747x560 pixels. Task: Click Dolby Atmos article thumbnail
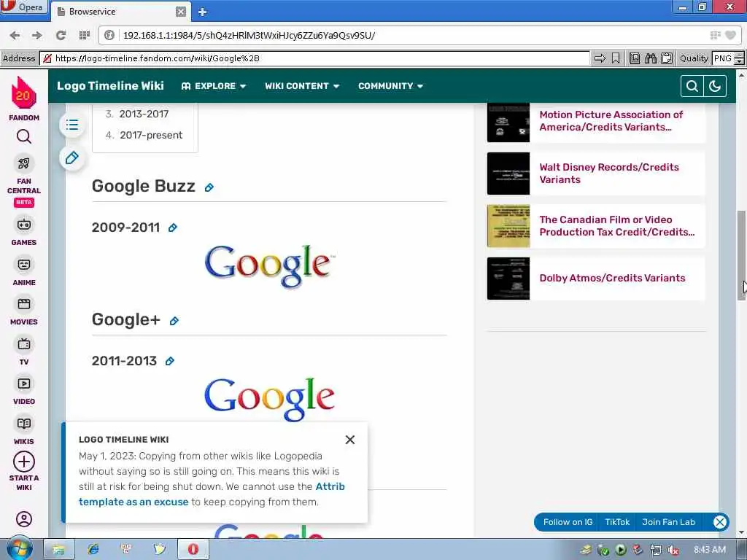click(x=508, y=279)
